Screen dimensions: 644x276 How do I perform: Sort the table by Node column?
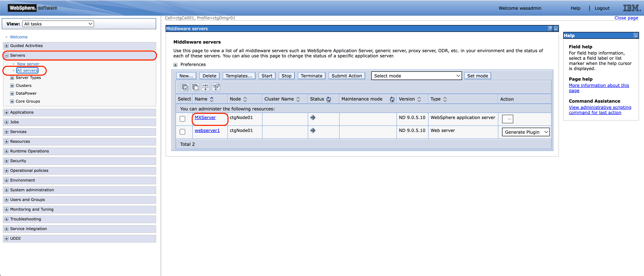tap(245, 99)
